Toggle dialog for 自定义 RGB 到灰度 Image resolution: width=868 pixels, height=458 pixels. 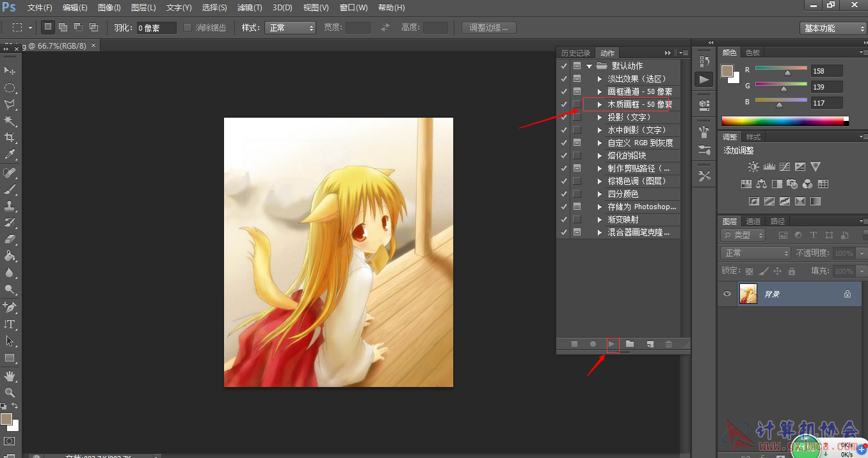(x=577, y=143)
